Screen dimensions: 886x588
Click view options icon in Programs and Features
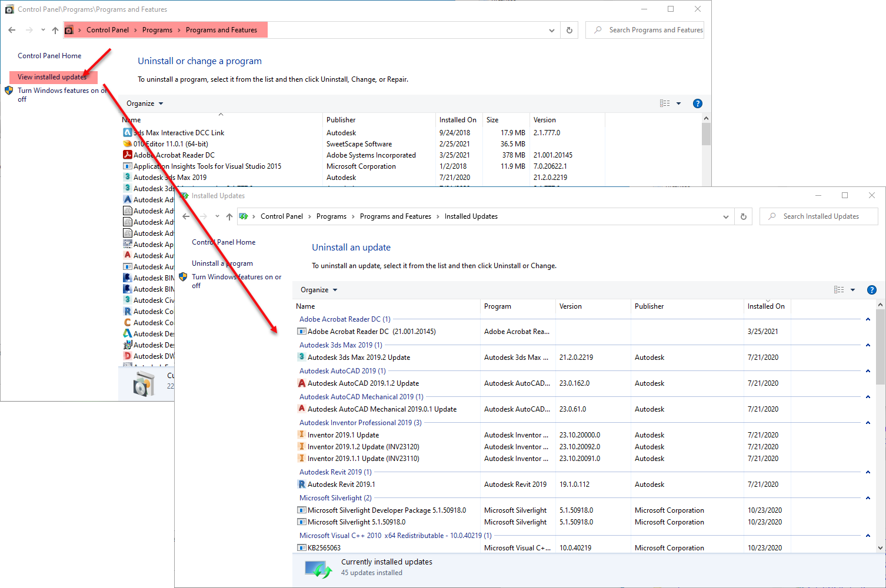click(x=665, y=103)
